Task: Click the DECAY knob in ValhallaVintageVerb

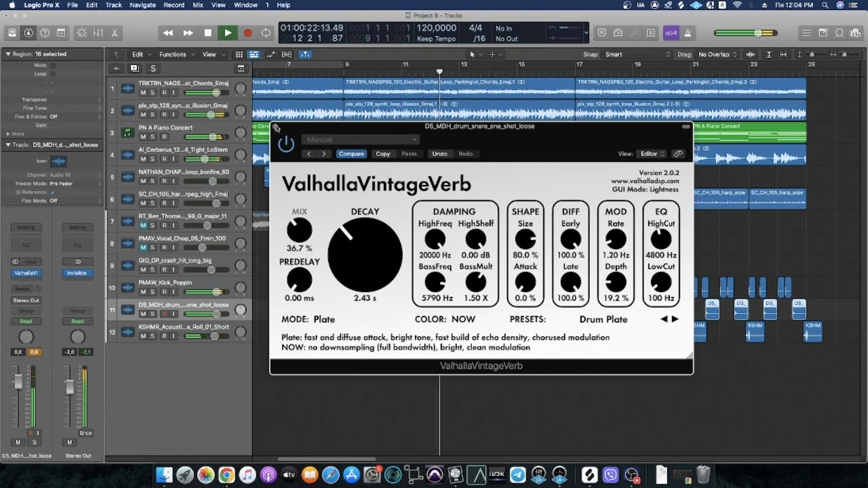Action: click(x=365, y=255)
